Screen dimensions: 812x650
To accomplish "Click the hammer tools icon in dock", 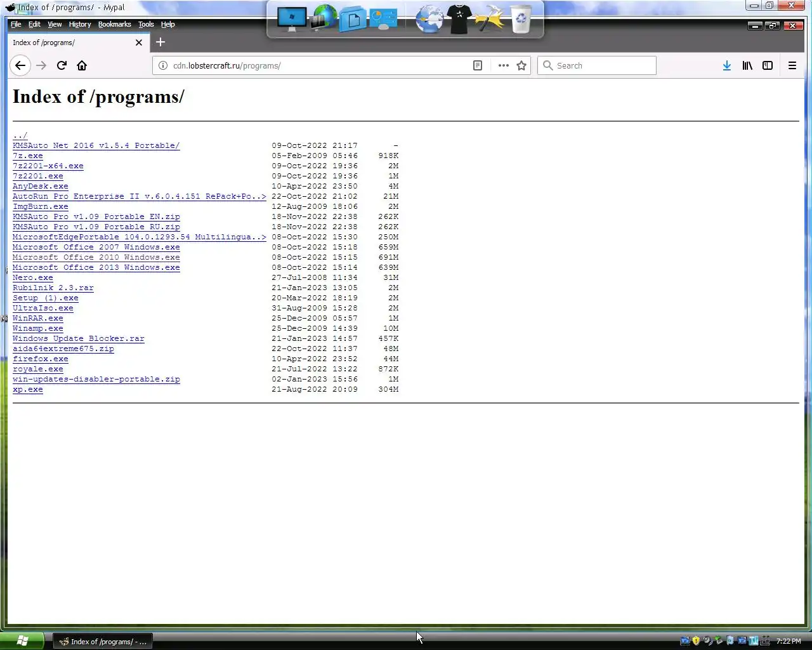I will [x=490, y=18].
